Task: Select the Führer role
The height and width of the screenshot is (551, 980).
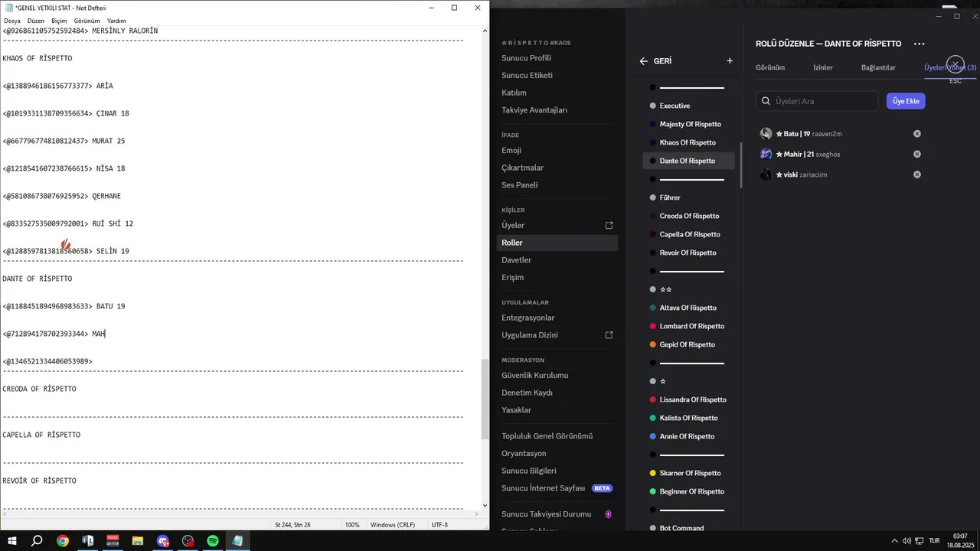Action: pyautogui.click(x=688, y=197)
